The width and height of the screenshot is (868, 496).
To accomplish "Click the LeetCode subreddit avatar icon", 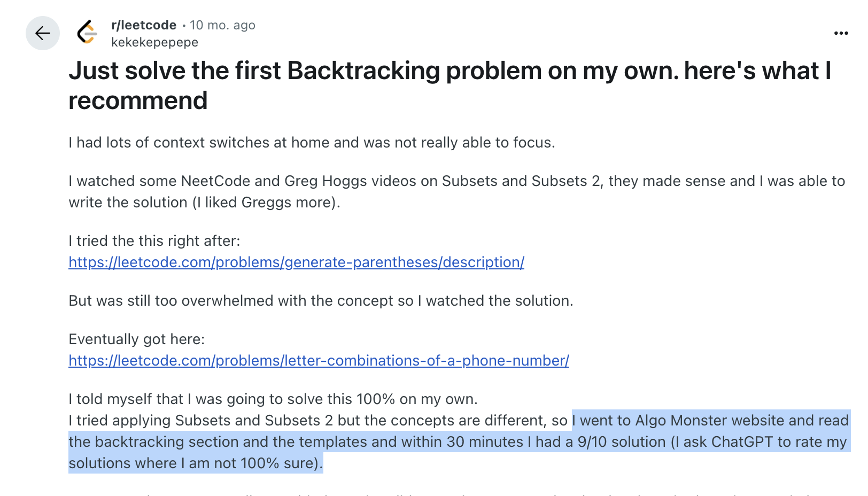I will 87,33.
